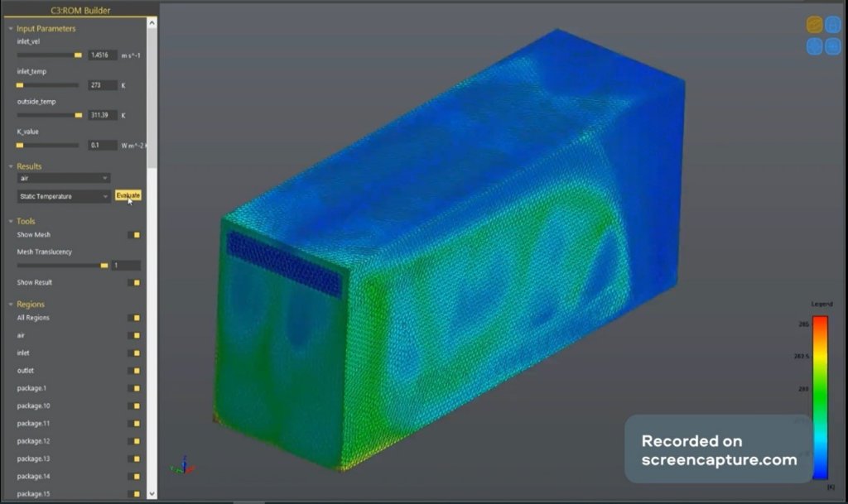Click the XYZ axis triad indicator
Viewport: 848px width, 504px height.
click(181, 464)
